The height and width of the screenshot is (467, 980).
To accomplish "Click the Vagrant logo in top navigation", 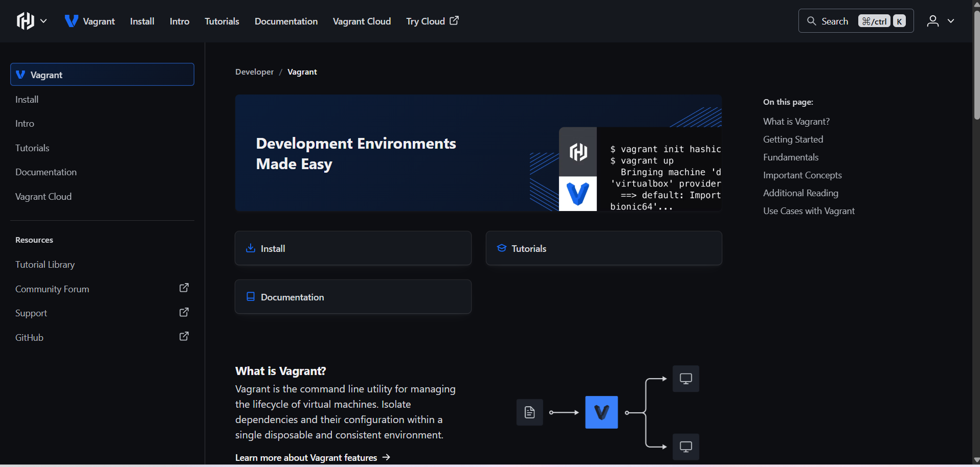I will [71, 21].
